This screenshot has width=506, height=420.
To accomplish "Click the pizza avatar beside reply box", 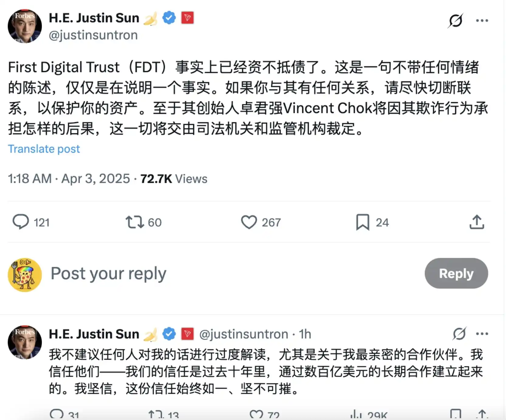I will [x=25, y=275].
